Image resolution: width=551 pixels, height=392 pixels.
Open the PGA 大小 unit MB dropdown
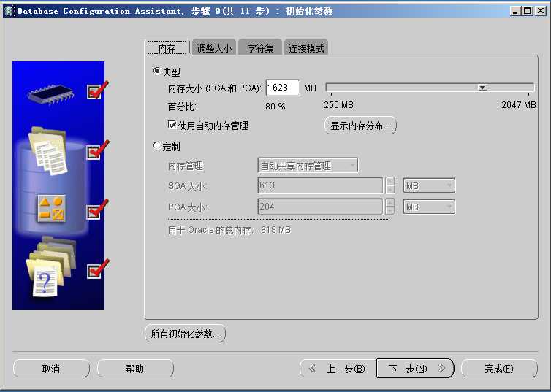[x=429, y=207]
